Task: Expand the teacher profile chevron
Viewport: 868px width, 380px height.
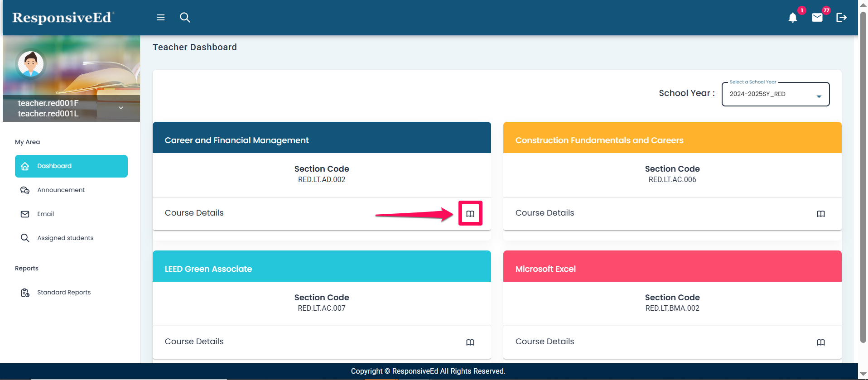Action: click(121, 108)
